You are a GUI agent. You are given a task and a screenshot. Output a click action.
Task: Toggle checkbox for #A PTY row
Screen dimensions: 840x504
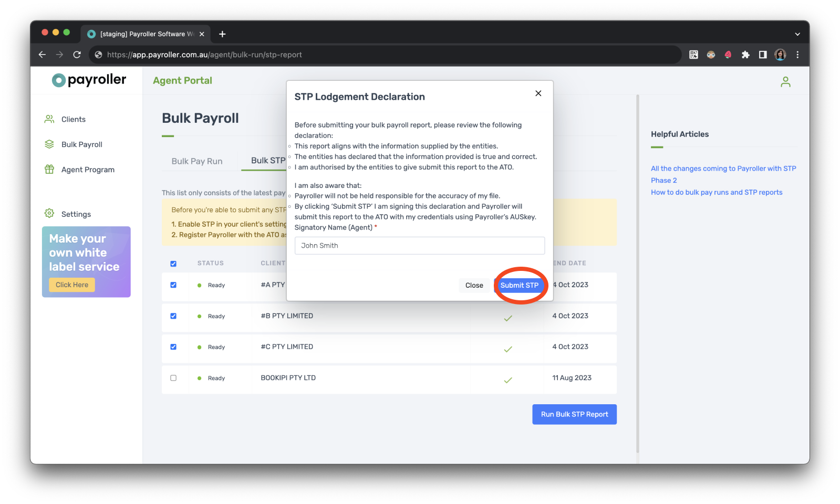coord(173,285)
